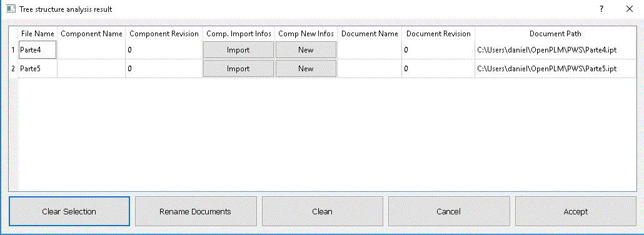Select the Document Path column header
The image size is (644, 235).
click(556, 34)
